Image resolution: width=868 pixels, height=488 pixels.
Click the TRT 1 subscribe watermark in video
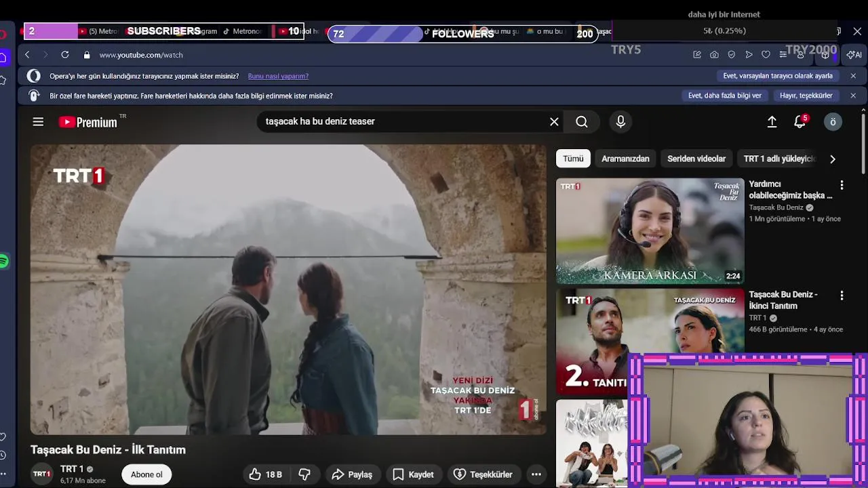pyautogui.click(x=528, y=409)
